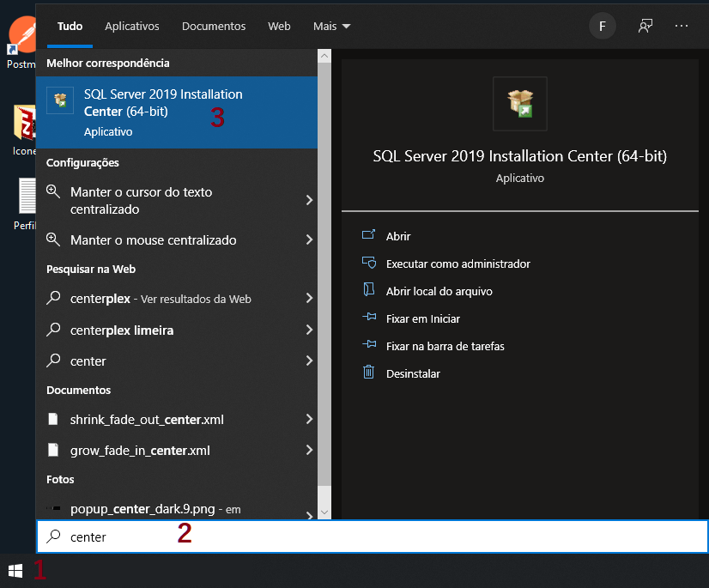Select the 'centerplex limeira' web suggestion
This screenshot has height=588, width=709.
point(177,330)
